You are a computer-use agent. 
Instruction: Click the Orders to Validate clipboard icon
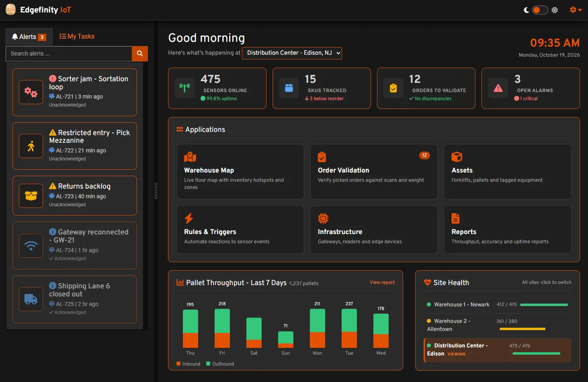pos(393,88)
